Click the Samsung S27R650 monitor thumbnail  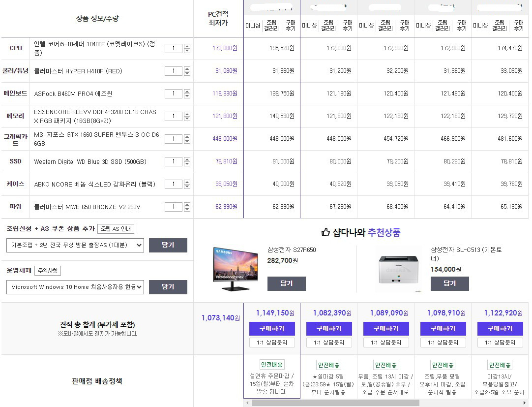coord(236,269)
